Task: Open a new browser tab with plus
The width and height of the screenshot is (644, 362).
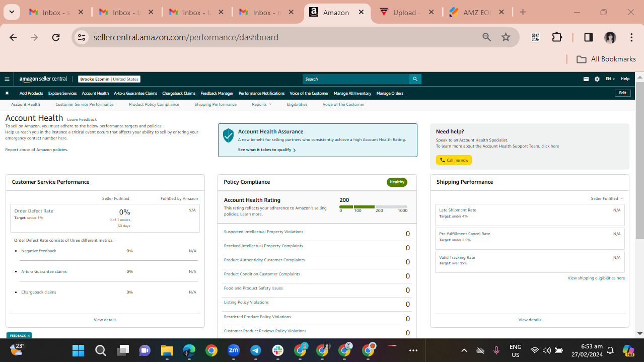Action: 523,13
